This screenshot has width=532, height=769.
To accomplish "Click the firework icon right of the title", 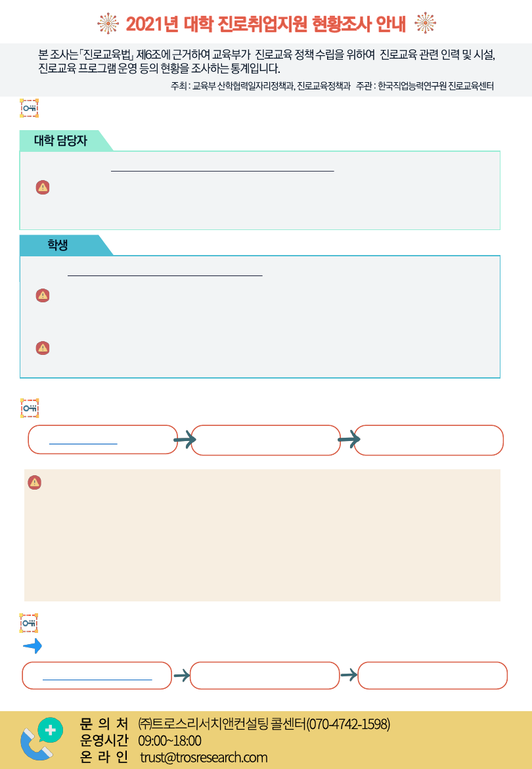I will 426,24.
